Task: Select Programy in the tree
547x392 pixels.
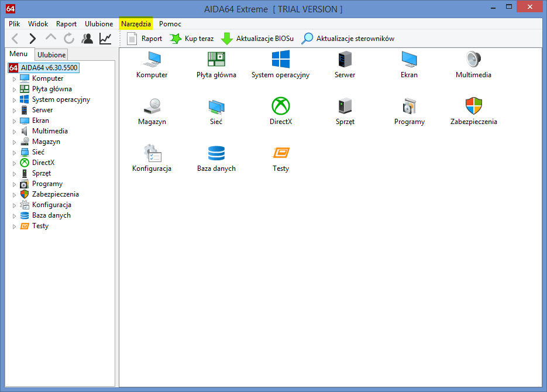Action: 47,184
